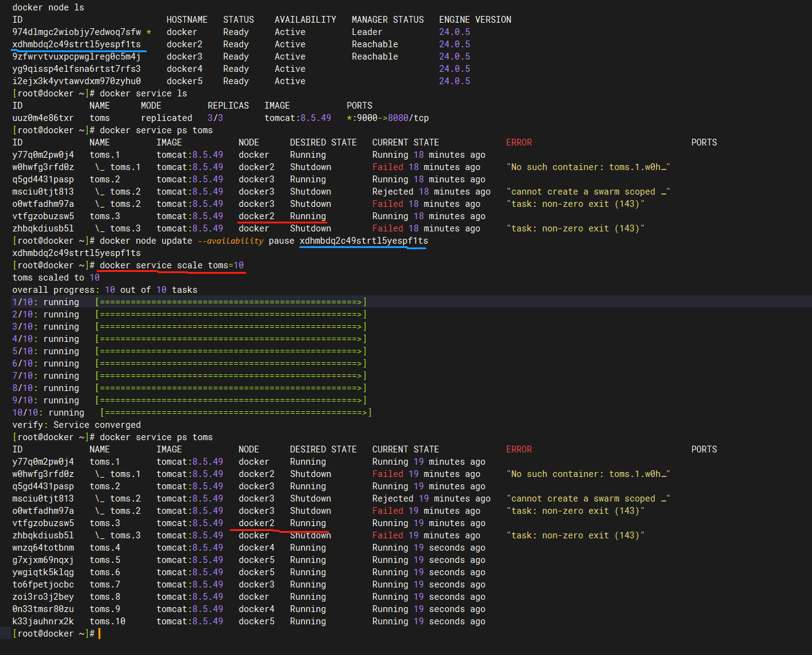Select node ID yg9qissp4elfsna6rtst7rfs3
Screen dimensions: 812x655
[77, 69]
